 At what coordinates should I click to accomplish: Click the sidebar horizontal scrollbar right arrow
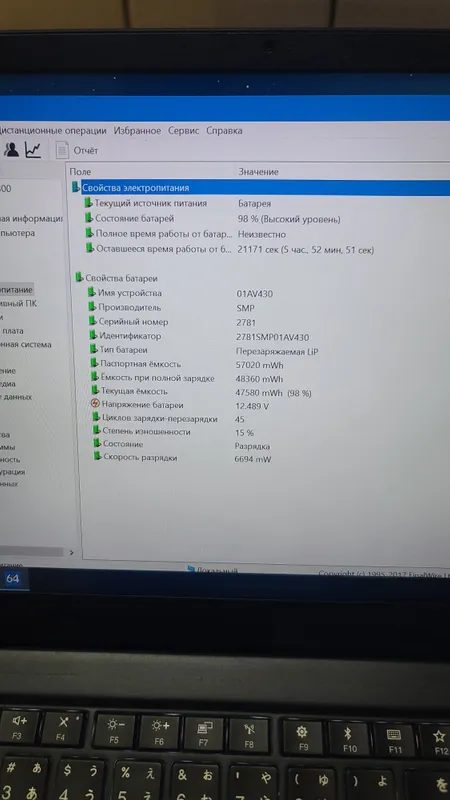click(71, 552)
